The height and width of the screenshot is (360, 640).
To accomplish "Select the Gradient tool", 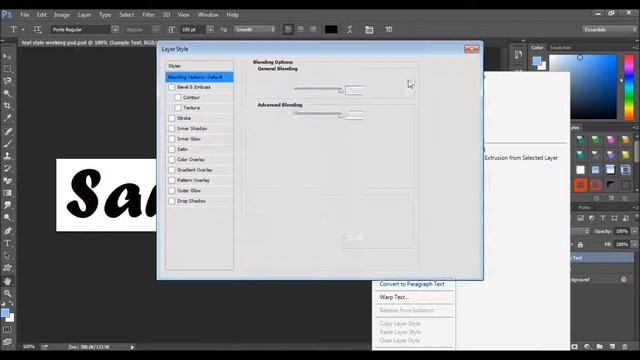I will (7, 193).
